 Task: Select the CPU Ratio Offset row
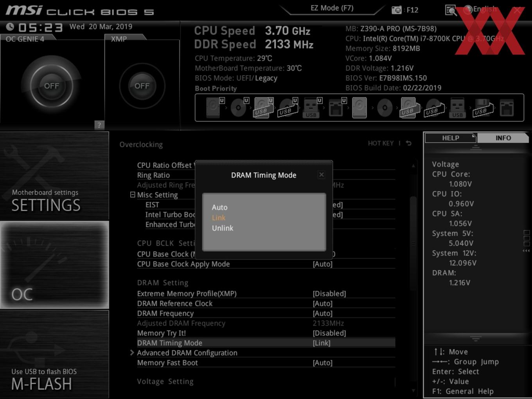266,165
